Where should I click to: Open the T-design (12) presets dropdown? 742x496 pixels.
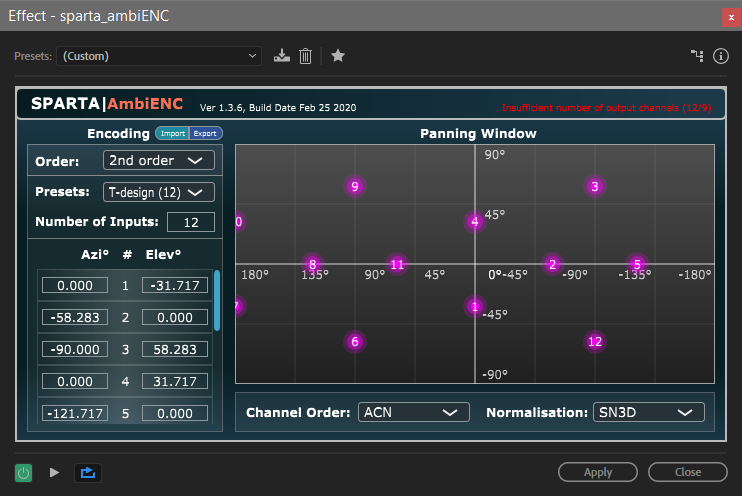pos(159,192)
